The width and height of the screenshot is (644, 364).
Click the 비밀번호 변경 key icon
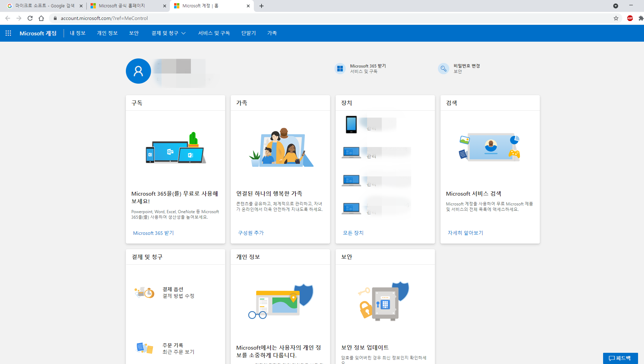(443, 69)
